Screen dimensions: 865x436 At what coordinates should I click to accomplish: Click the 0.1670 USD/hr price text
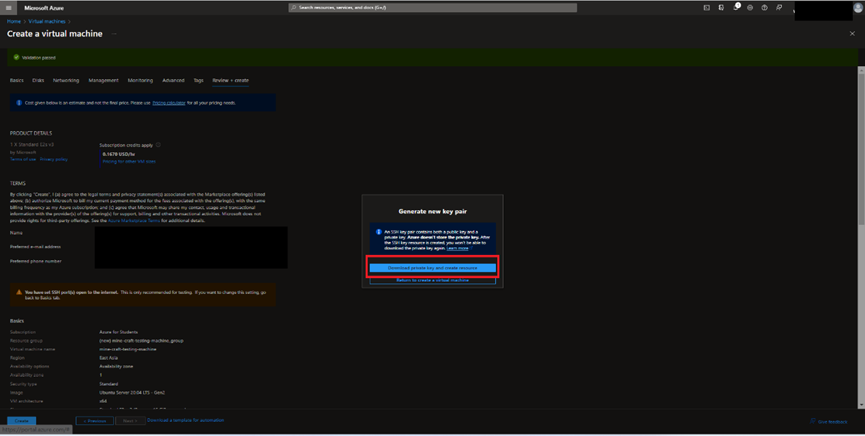coord(119,155)
